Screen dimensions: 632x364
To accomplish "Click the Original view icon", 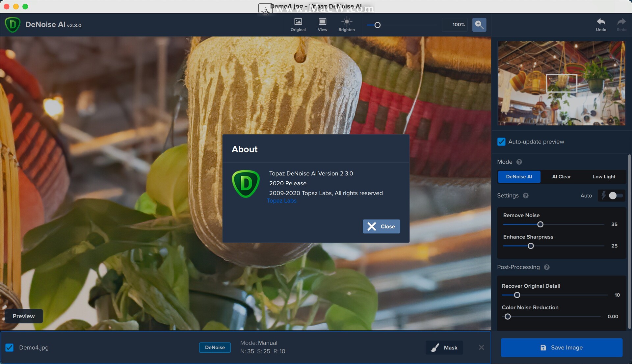I will click(x=298, y=22).
